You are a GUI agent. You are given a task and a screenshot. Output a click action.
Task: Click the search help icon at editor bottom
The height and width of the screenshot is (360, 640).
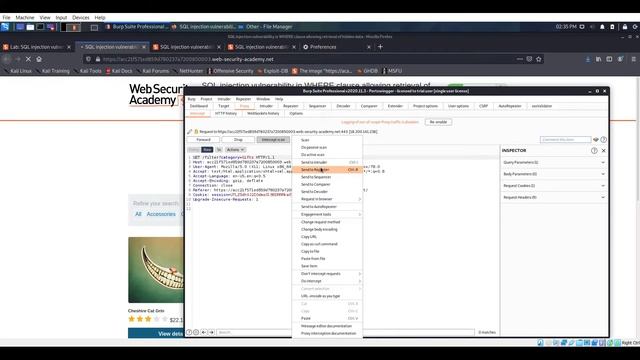(189, 332)
